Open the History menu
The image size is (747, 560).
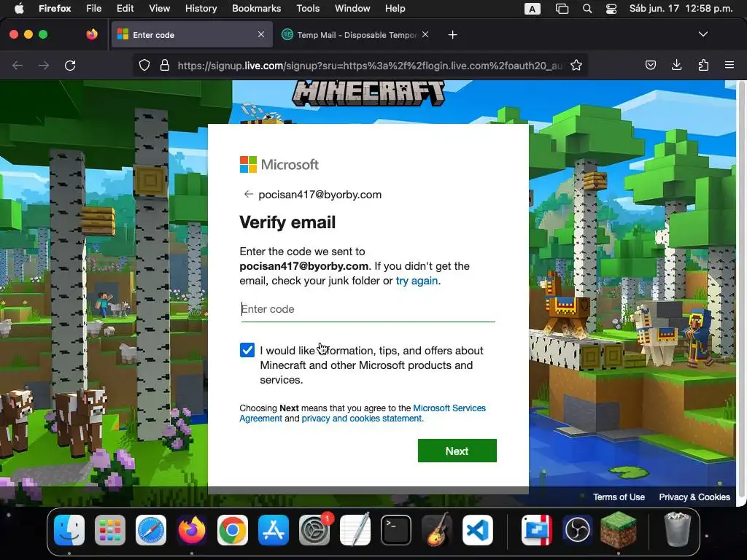point(201,8)
